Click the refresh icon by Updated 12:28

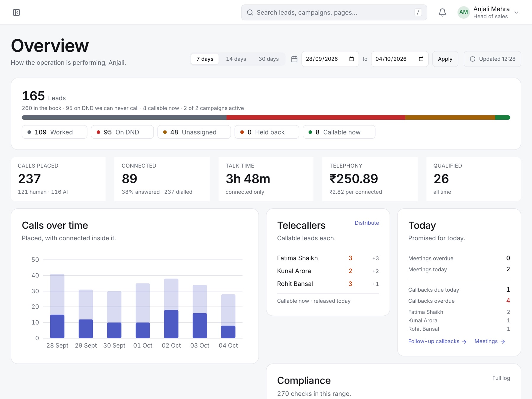tap(472, 59)
